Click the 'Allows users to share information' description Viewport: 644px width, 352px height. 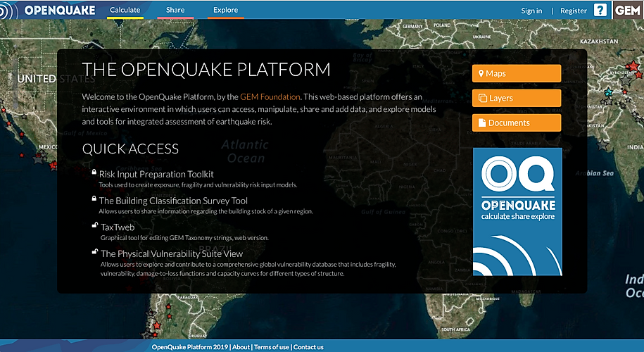[x=206, y=211]
